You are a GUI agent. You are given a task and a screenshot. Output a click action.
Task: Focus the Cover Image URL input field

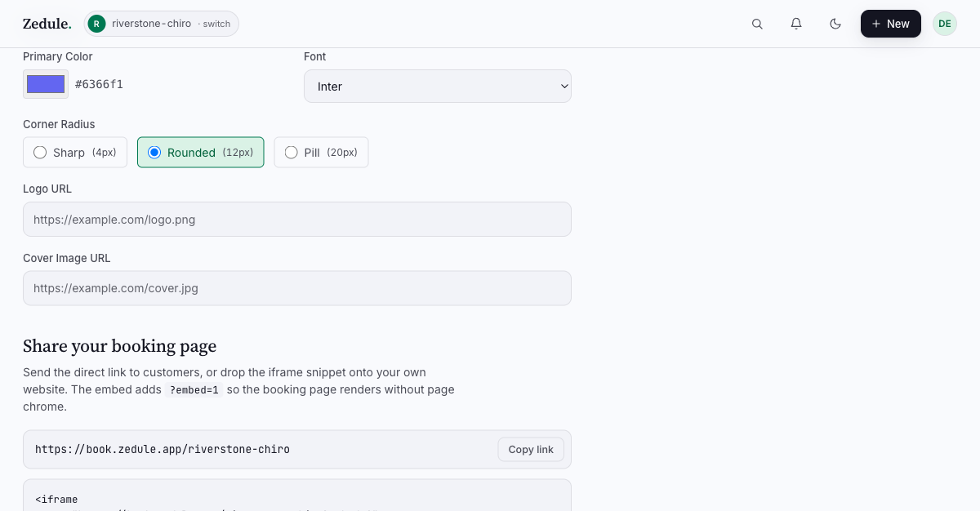[297, 288]
